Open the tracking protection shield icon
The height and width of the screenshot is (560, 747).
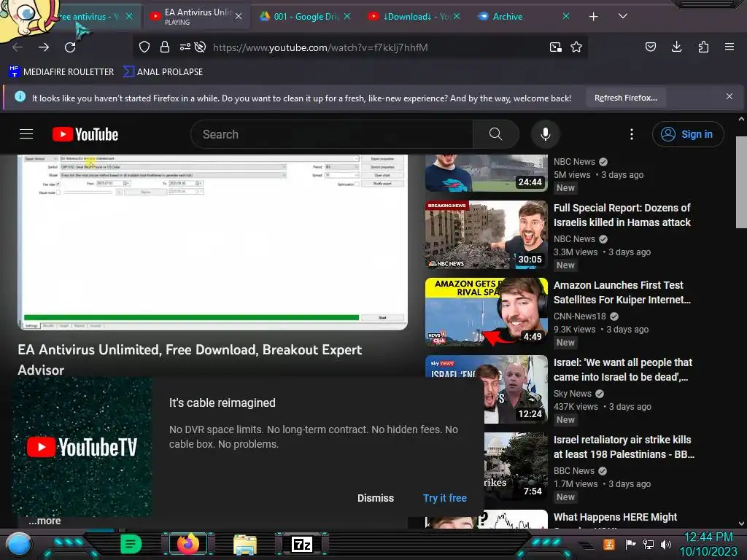click(x=144, y=47)
